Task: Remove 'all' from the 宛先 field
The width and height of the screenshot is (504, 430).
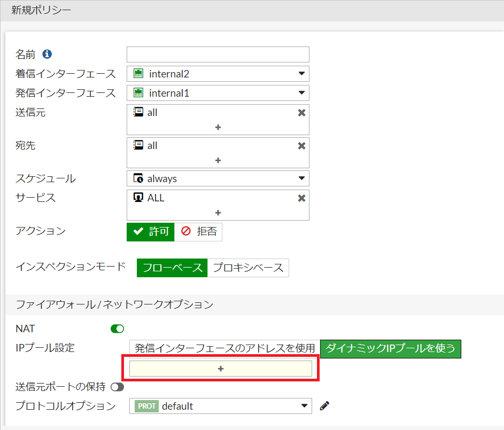Action: [301, 146]
